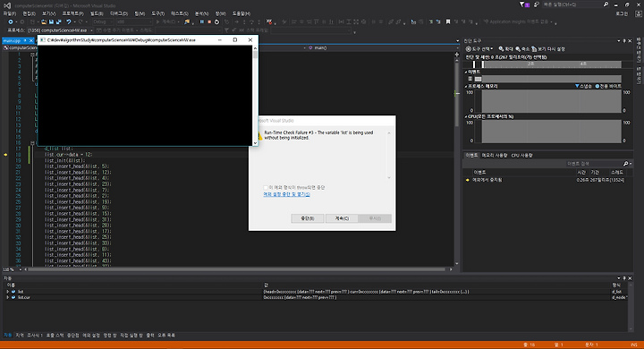This screenshot has height=349, width=644.
Task: Open the exception settings link
Action: pos(286,194)
